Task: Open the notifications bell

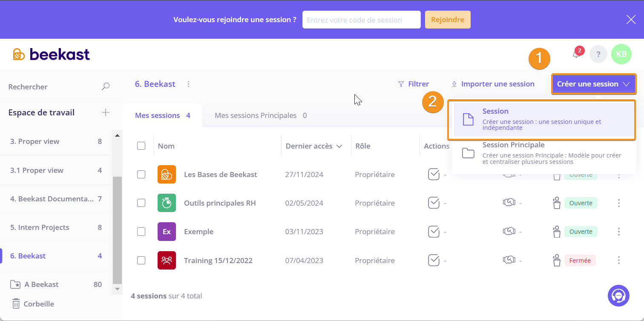Action: 576,54
